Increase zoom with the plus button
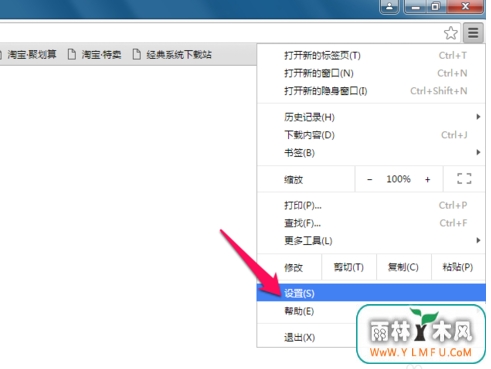Viewport: 491px width, 369px height. tap(428, 179)
